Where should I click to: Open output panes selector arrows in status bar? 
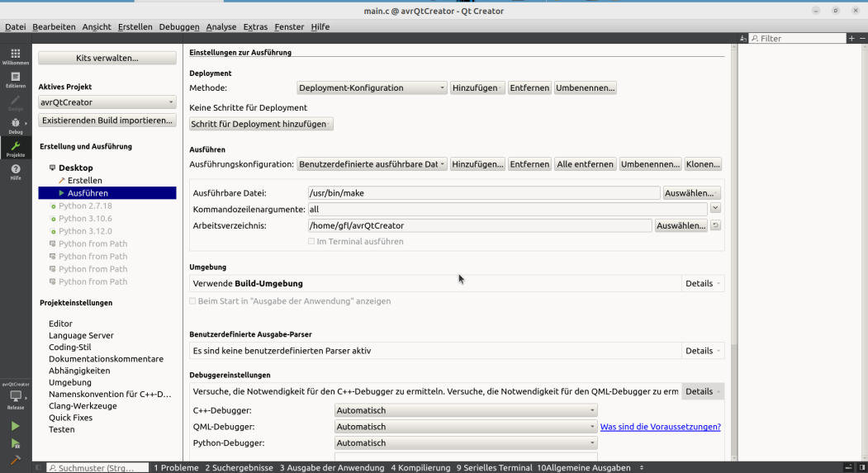(x=642, y=467)
